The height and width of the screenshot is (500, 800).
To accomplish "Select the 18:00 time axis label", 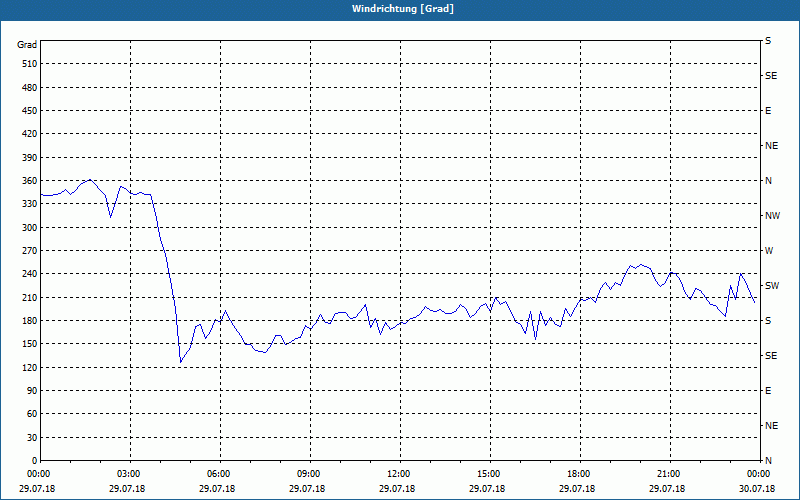I will tap(580, 473).
